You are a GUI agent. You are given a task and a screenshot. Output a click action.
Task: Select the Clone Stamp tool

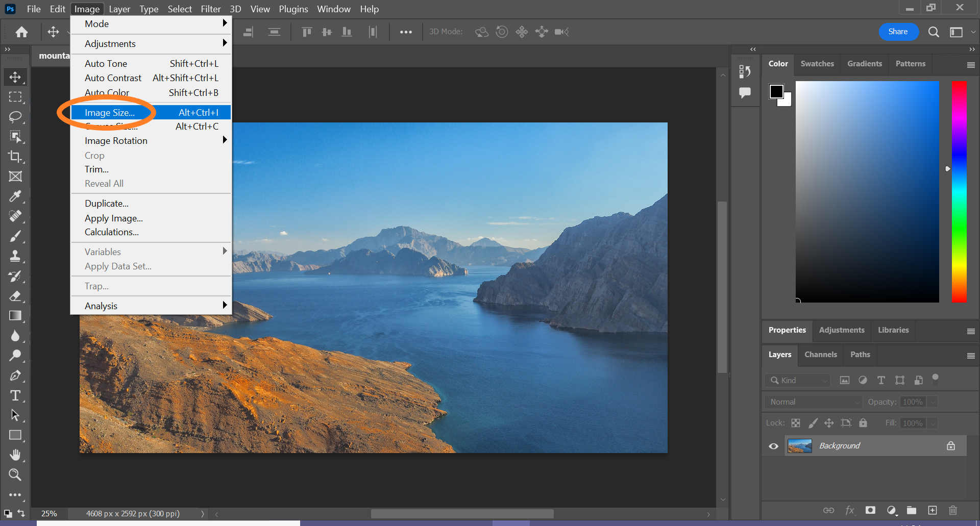coord(15,256)
